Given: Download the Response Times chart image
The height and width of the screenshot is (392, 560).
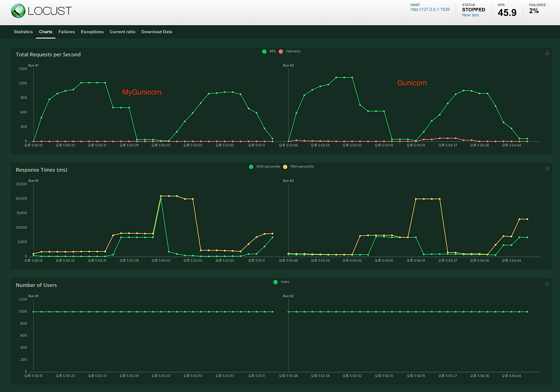Looking at the screenshot, I should tap(547, 168).
